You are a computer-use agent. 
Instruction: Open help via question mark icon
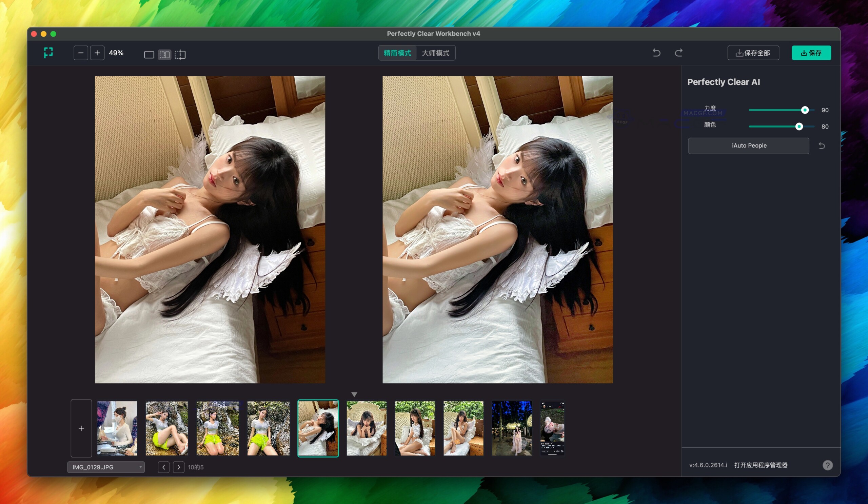[x=827, y=465]
